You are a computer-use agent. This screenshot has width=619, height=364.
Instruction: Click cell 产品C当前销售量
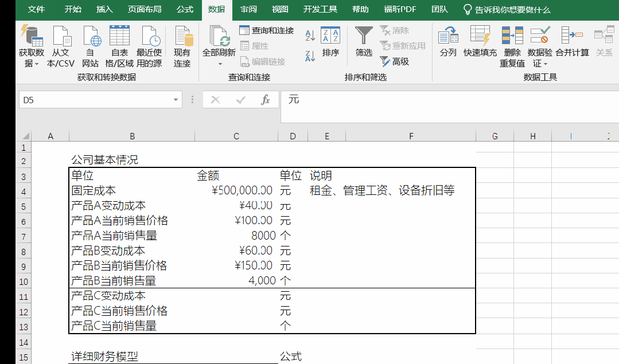[x=133, y=326]
